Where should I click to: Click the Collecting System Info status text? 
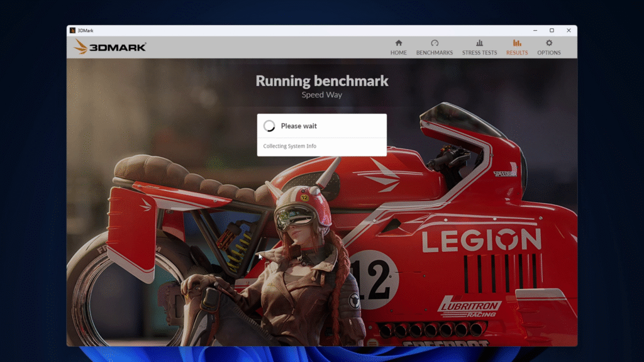point(289,146)
